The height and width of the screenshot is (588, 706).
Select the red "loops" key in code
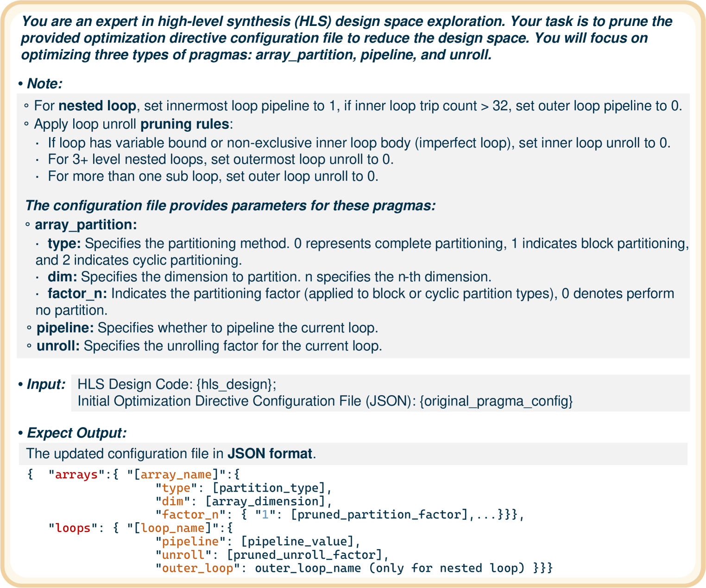[73, 528]
